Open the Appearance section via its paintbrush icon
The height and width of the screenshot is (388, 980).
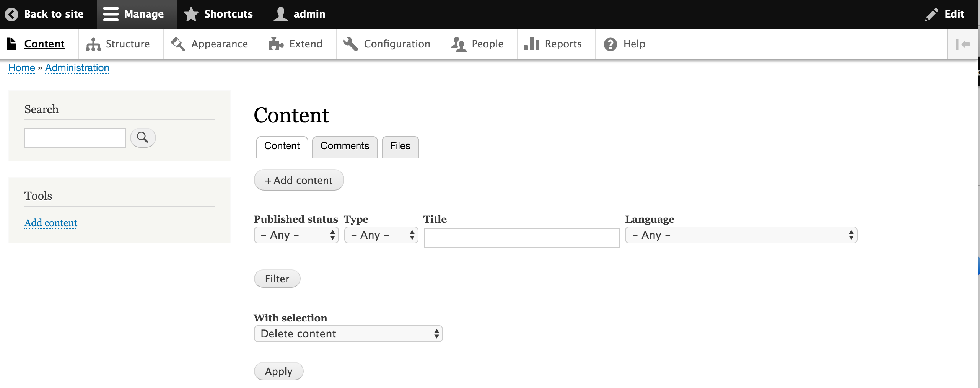tap(177, 44)
